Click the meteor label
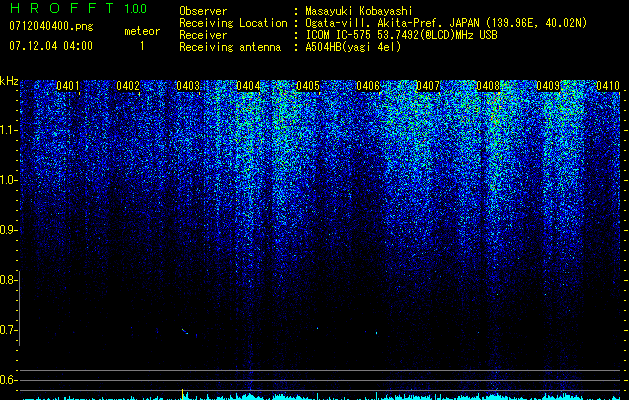This screenshot has width=629, height=400. tap(142, 31)
